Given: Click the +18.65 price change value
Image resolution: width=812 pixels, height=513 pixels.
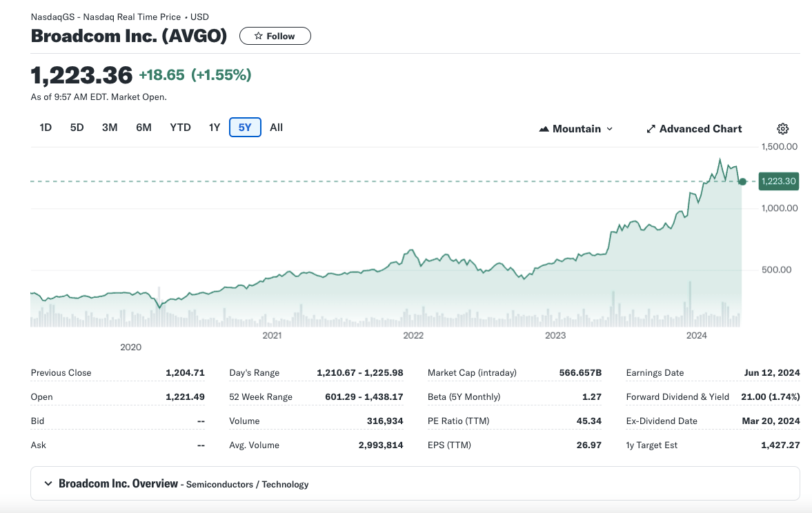Looking at the screenshot, I should click(x=161, y=75).
